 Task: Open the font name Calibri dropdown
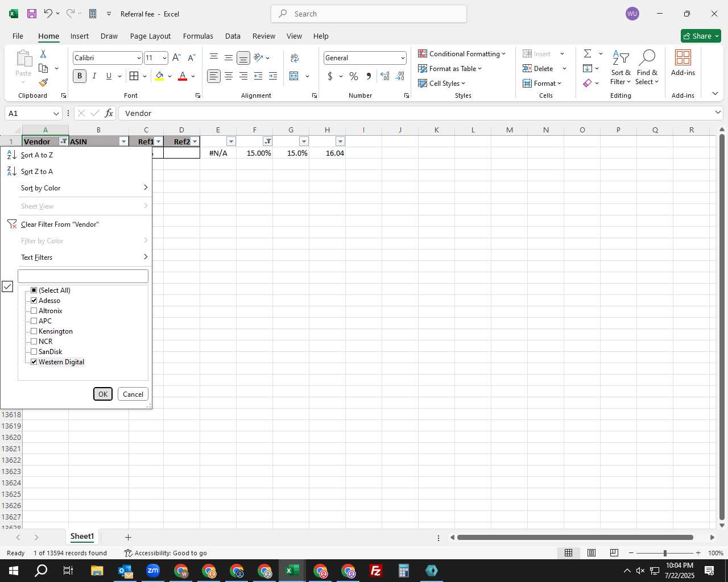[138, 58]
